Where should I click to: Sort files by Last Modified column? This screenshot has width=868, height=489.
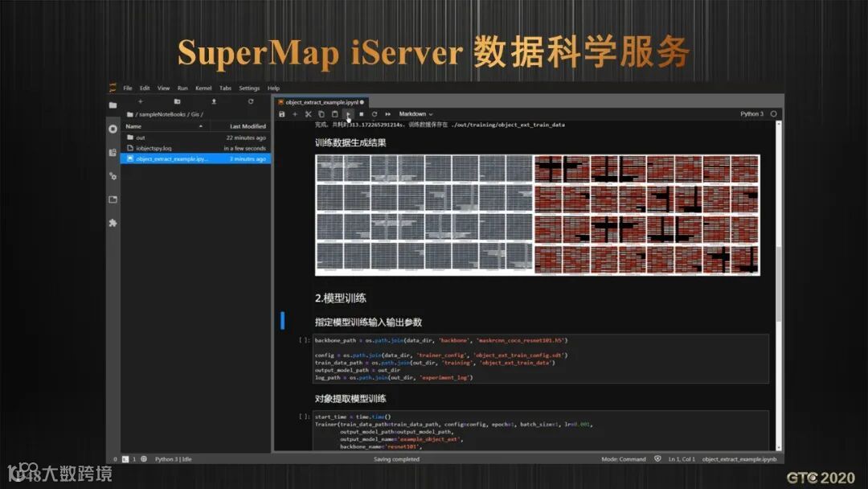tap(248, 126)
